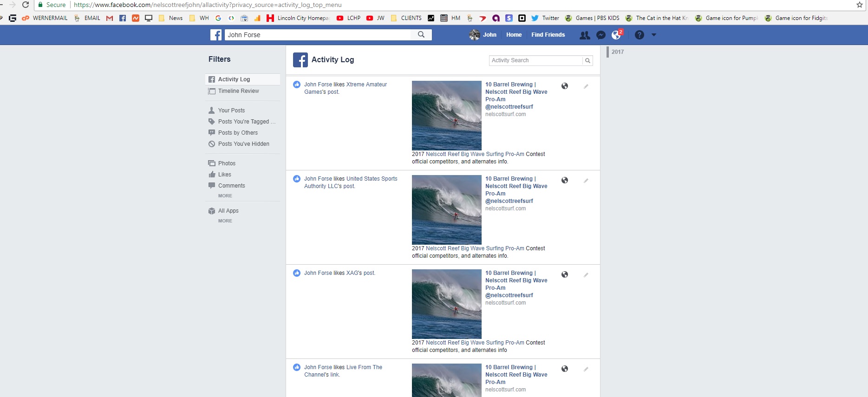This screenshot has height=397, width=868.
Task: Filter by Posts You're Tagged In
Action: [242, 122]
